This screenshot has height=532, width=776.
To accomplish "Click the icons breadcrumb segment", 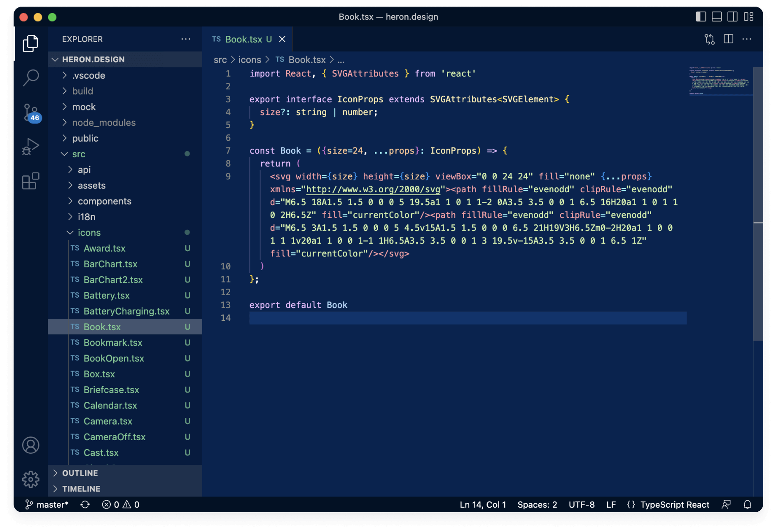I will point(250,60).
